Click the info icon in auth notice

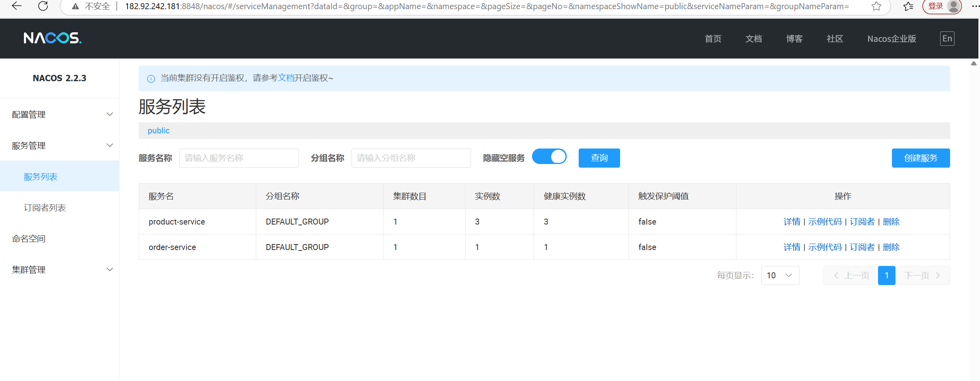pos(151,78)
